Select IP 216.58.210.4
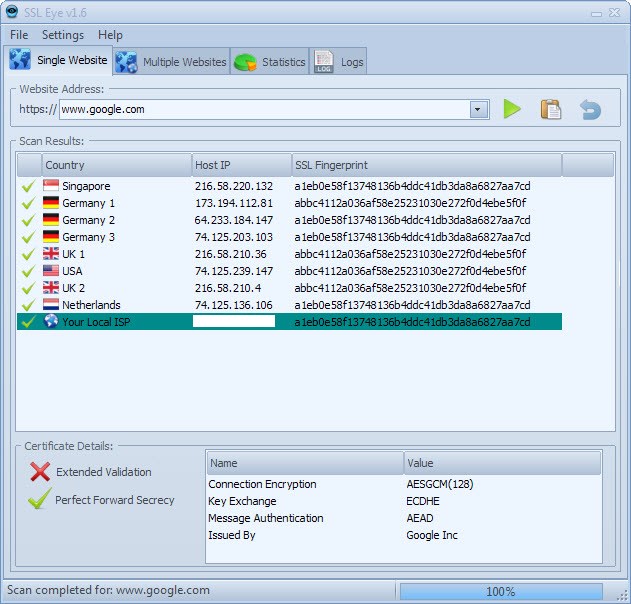 click(228, 288)
